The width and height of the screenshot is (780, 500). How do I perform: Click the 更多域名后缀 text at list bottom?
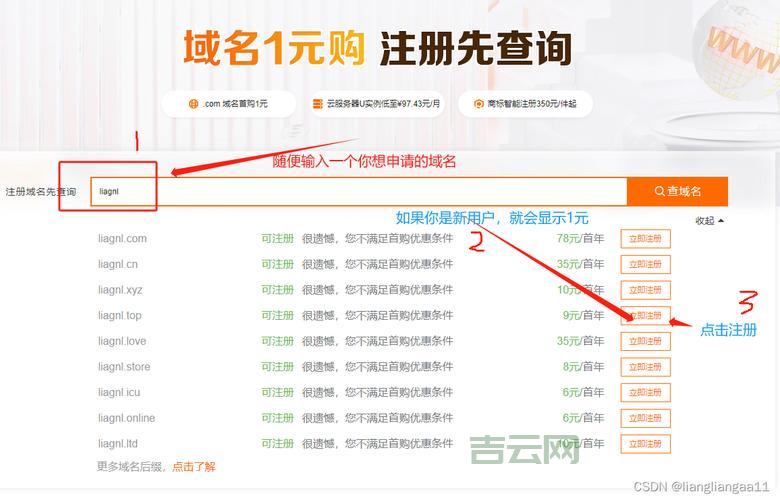tap(130, 467)
